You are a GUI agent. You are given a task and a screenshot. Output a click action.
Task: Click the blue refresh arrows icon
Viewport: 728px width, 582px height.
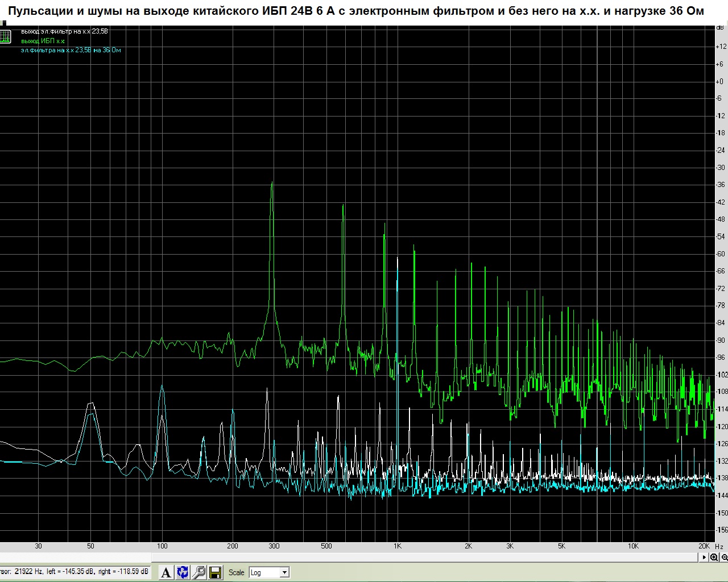pyautogui.click(x=183, y=572)
